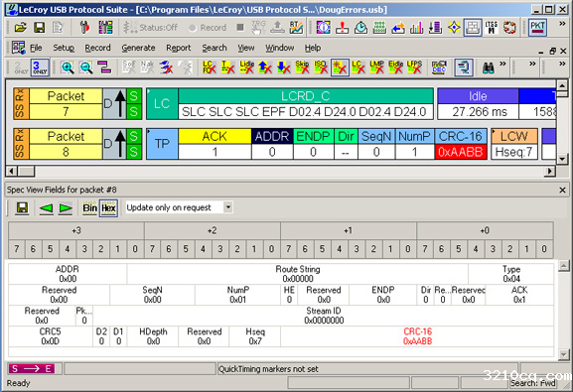
Task: Open the Navigator star icon
Action: click(454, 28)
